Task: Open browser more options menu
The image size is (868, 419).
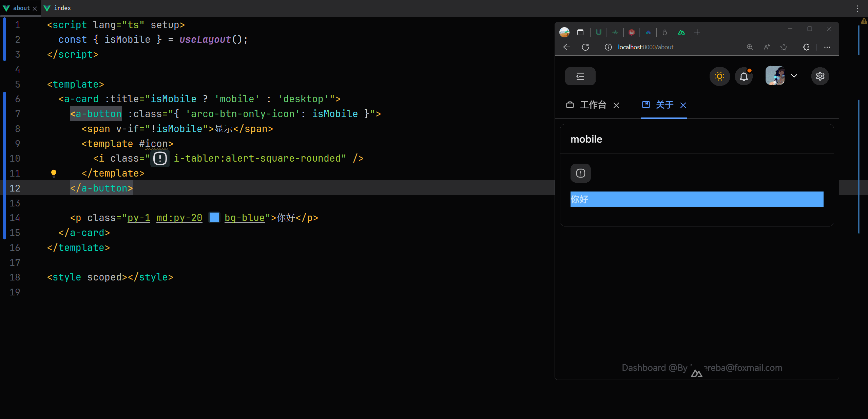Action: [x=827, y=47]
